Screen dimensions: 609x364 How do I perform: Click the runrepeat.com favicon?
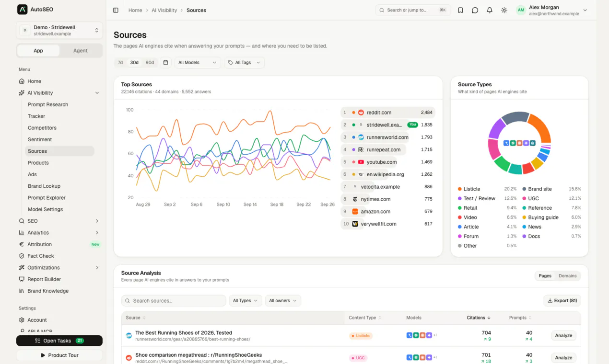pyautogui.click(x=361, y=150)
